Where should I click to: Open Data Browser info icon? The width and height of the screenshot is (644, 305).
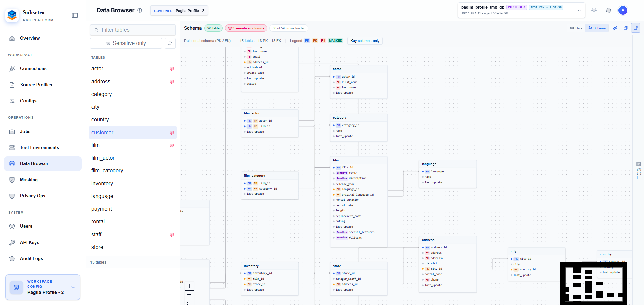140,10
